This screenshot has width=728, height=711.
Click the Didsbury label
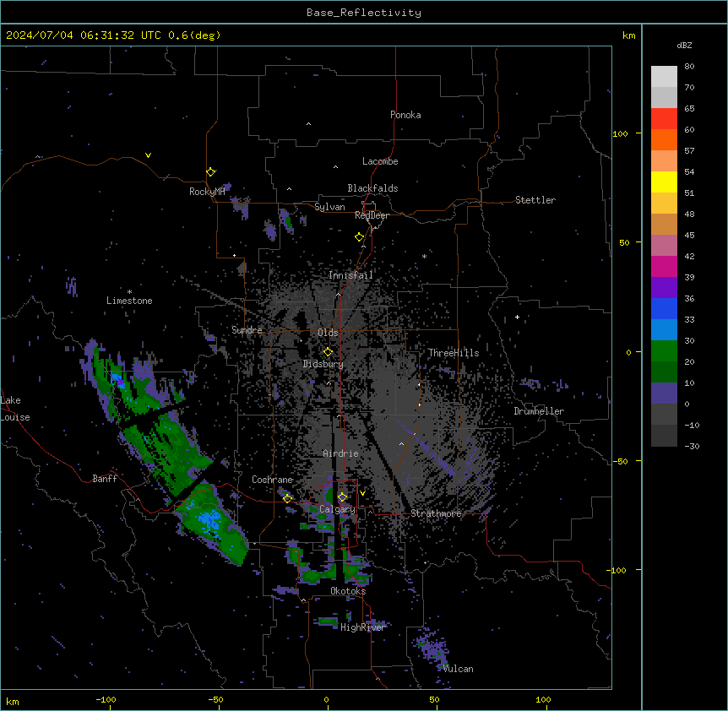coord(323,364)
